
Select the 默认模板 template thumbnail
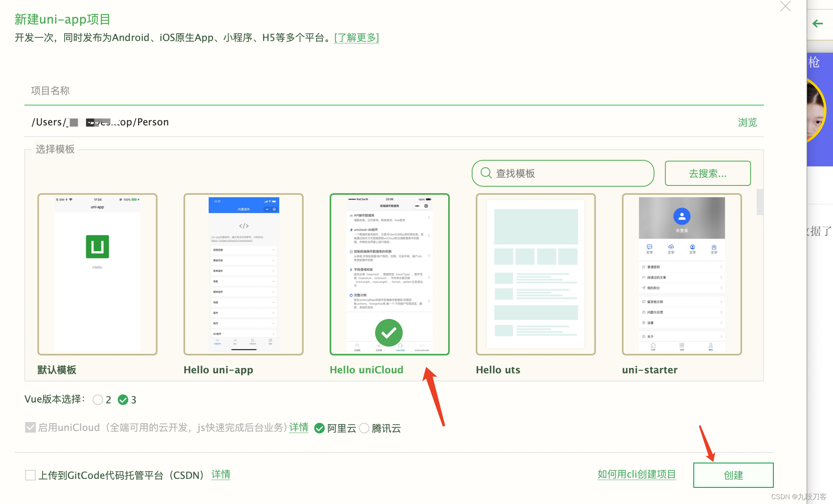click(x=97, y=274)
